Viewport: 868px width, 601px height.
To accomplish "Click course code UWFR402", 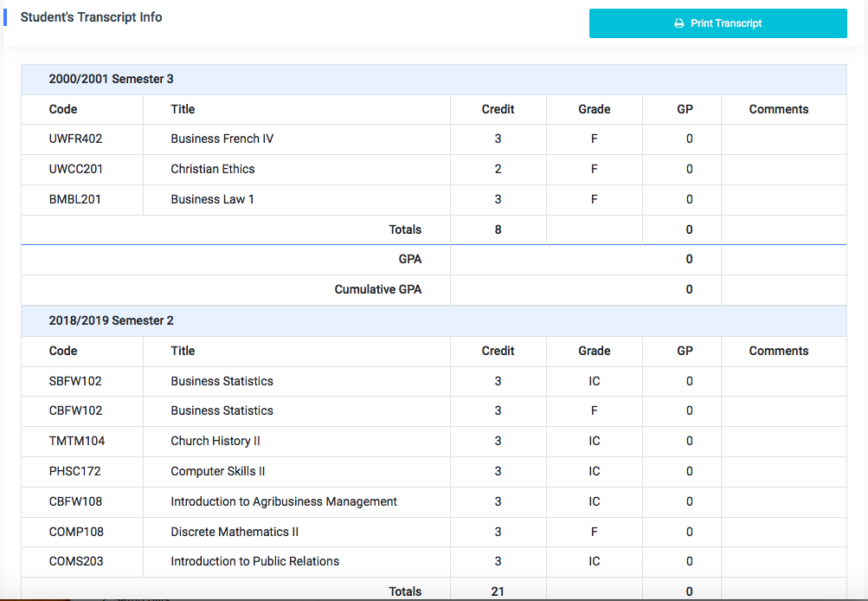I will click(76, 139).
